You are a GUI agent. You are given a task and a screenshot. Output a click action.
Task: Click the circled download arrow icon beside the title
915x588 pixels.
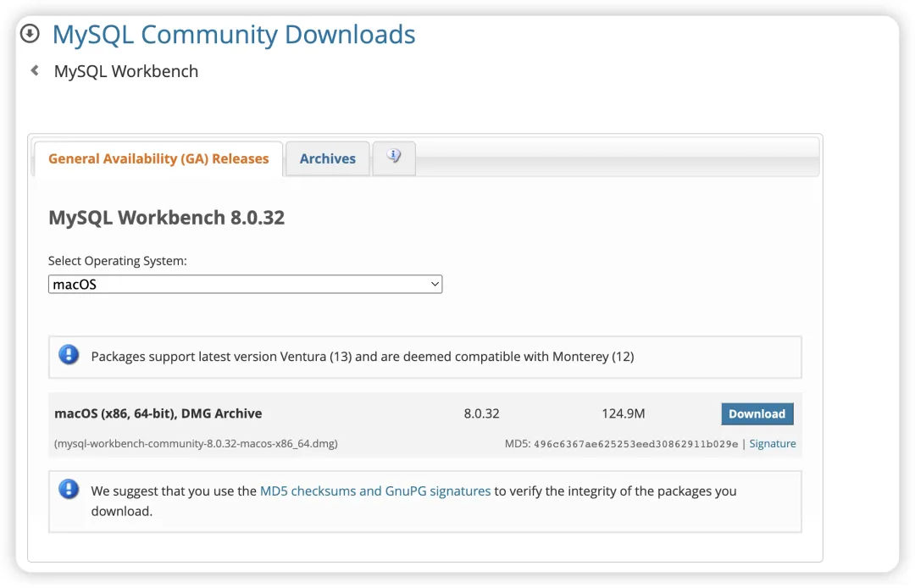(x=30, y=34)
